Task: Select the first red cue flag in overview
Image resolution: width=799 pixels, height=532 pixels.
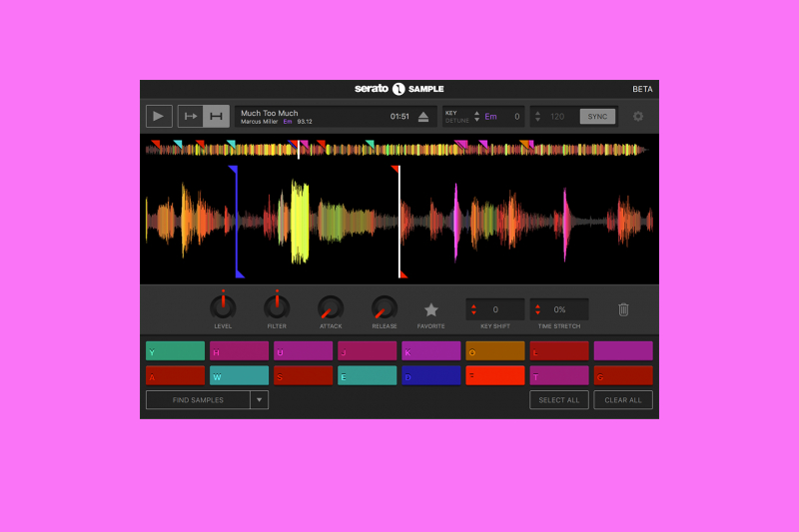Action: tap(156, 144)
